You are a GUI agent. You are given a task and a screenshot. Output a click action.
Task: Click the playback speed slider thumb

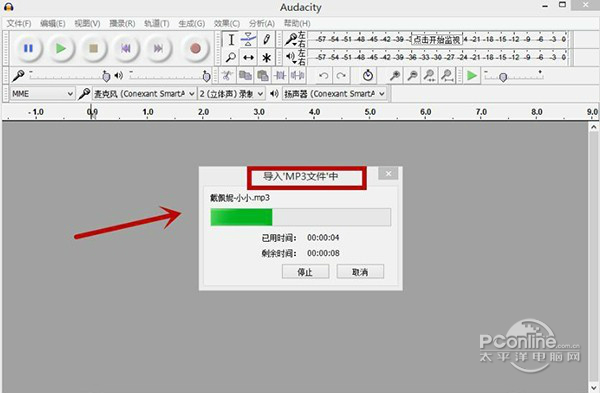(x=503, y=77)
